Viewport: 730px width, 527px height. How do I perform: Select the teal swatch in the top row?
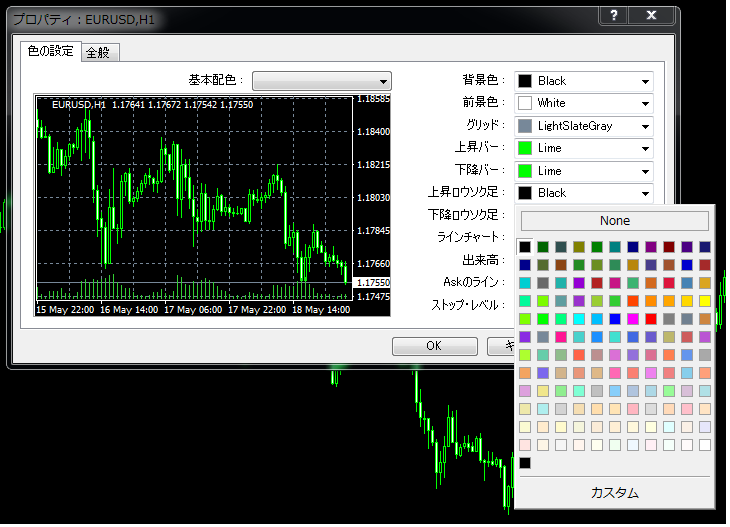(x=615, y=247)
